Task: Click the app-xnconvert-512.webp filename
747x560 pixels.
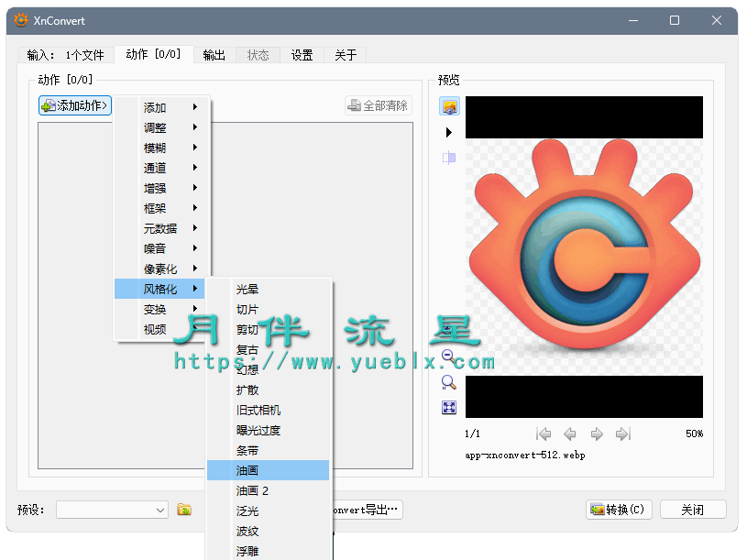Action: coord(525,456)
